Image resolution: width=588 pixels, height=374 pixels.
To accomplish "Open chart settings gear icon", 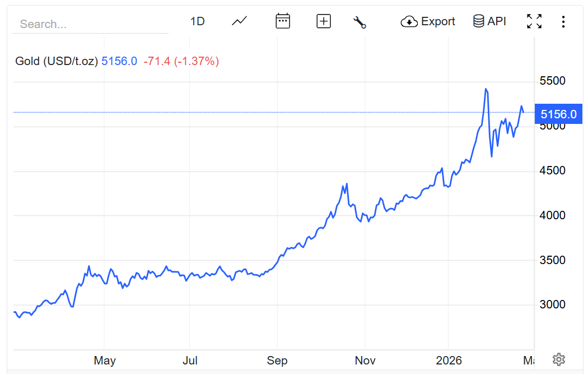I will click(x=558, y=359).
